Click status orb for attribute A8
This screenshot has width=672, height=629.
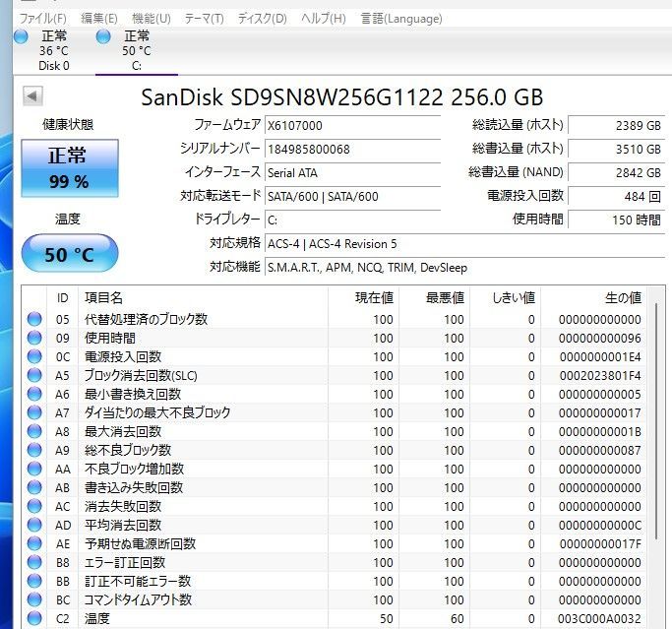pos(34,431)
